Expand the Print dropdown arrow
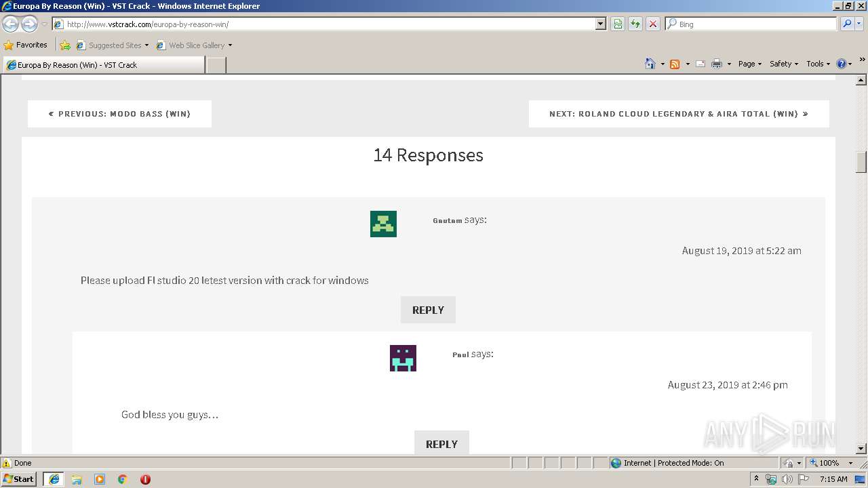Image resolution: width=868 pixels, height=488 pixels. tap(729, 64)
